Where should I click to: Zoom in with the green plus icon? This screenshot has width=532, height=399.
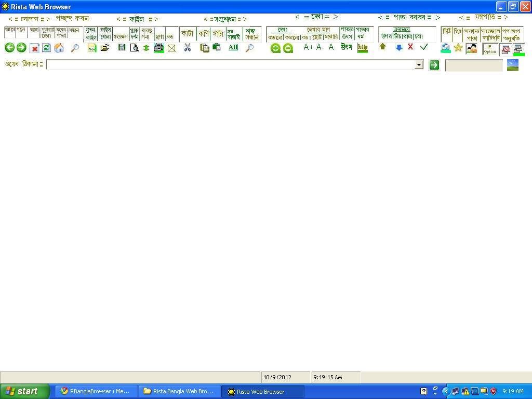pos(275,48)
